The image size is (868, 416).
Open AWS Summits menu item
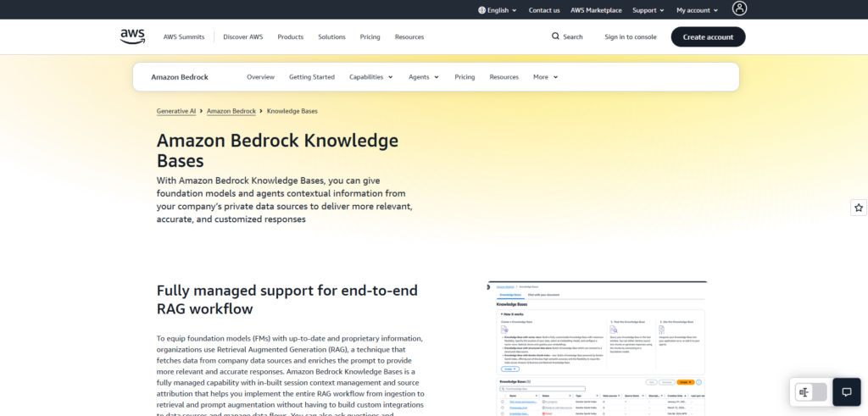(x=184, y=37)
